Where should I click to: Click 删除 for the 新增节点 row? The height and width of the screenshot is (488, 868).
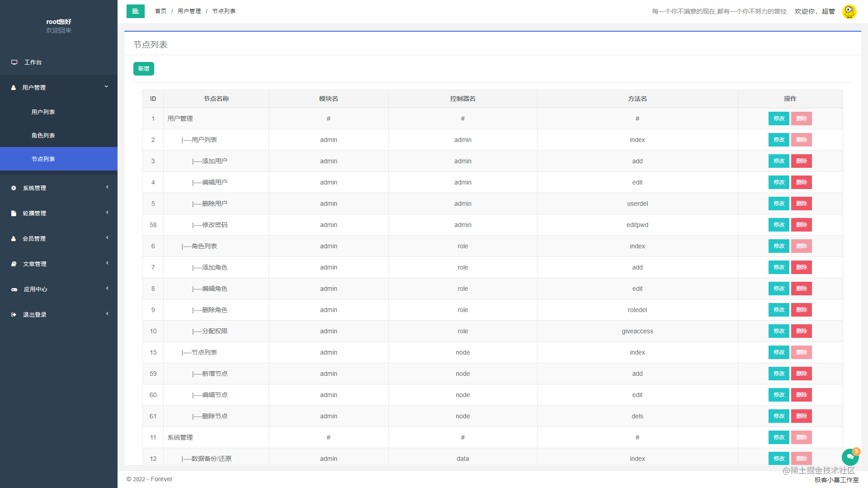coord(802,374)
